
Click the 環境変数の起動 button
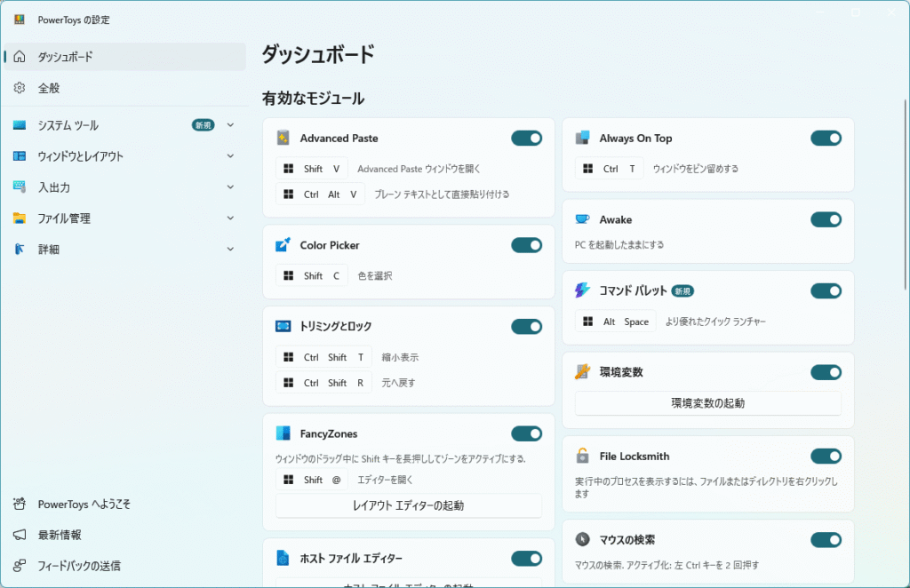(708, 403)
